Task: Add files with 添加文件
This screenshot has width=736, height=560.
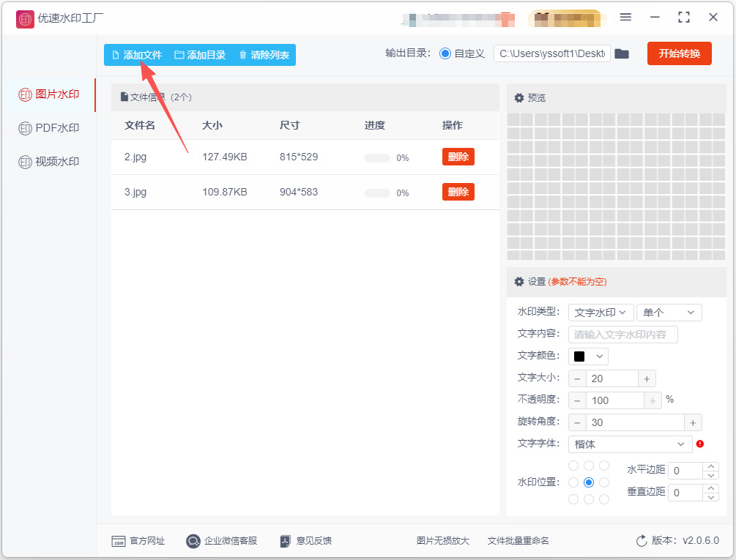Action: click(x=137, y=55)
